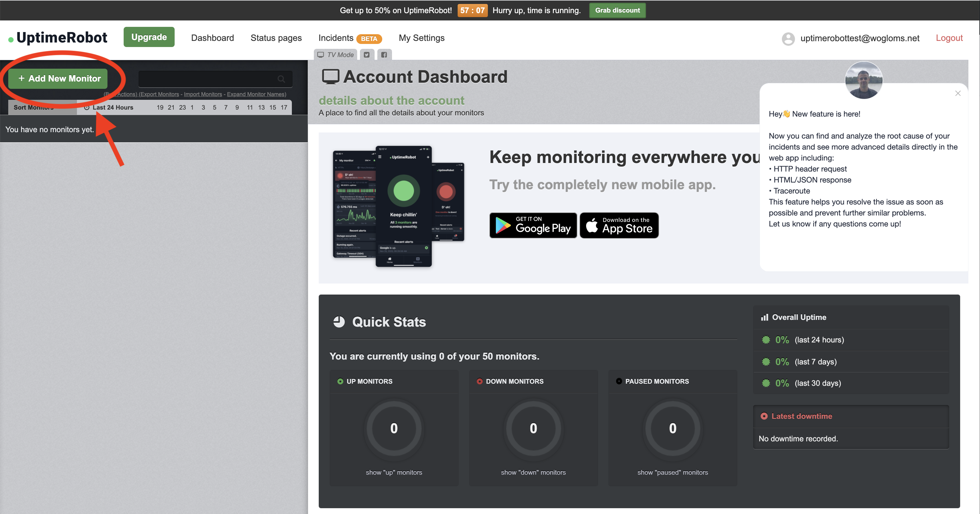Click the Facebook share icon
Viewport: 980px width, 514px height.
(x=384, y=55)
